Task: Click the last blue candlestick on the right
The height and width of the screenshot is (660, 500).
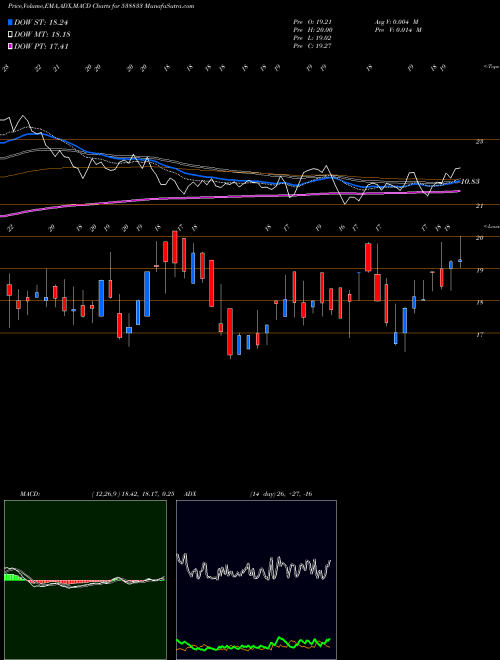Action: coord(460,261)
